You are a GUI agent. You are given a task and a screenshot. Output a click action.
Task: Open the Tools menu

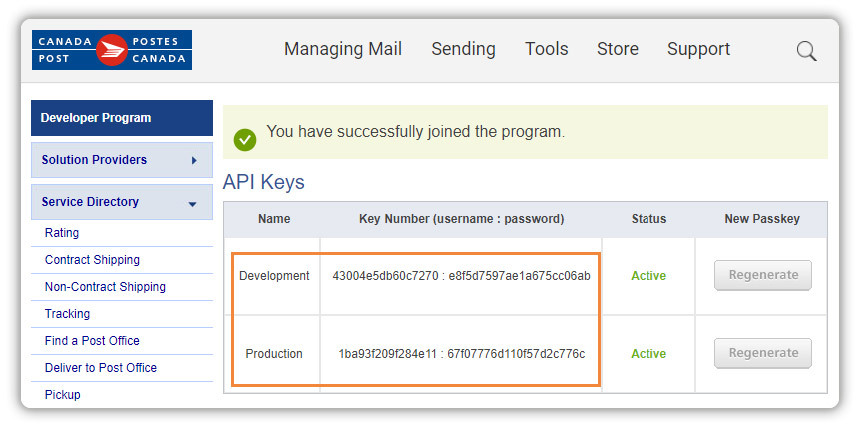(546, 49)
